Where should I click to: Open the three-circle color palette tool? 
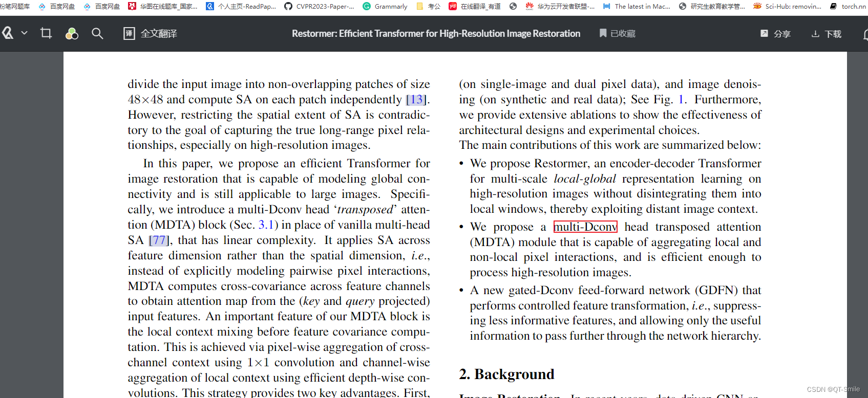tap(72, 34)
